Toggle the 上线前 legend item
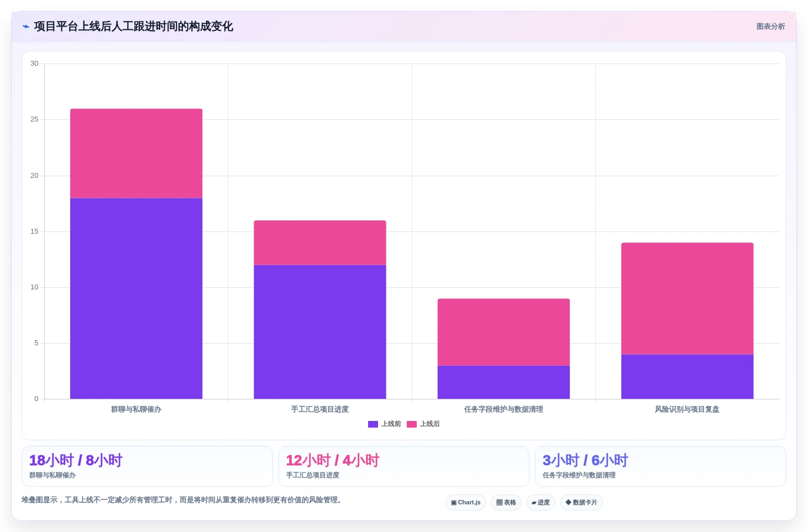The height and width of the screenshot is (532, 808). point(385,424)
